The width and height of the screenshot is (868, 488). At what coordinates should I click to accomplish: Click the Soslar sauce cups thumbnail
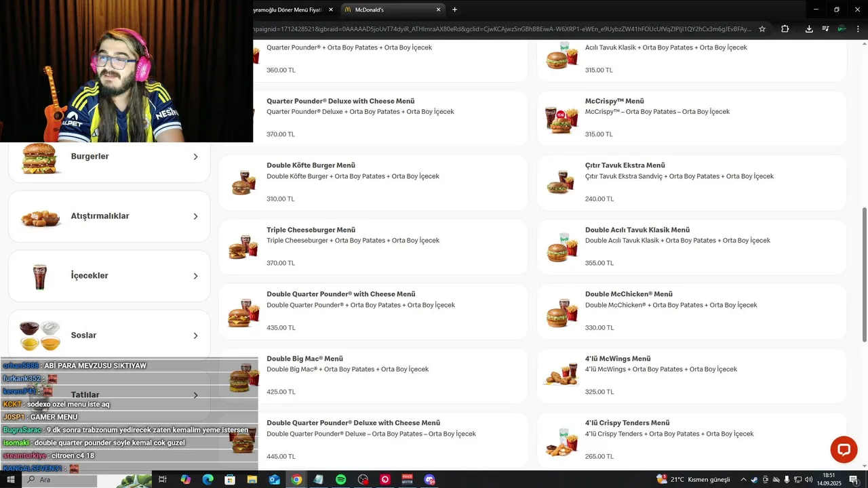40,335
